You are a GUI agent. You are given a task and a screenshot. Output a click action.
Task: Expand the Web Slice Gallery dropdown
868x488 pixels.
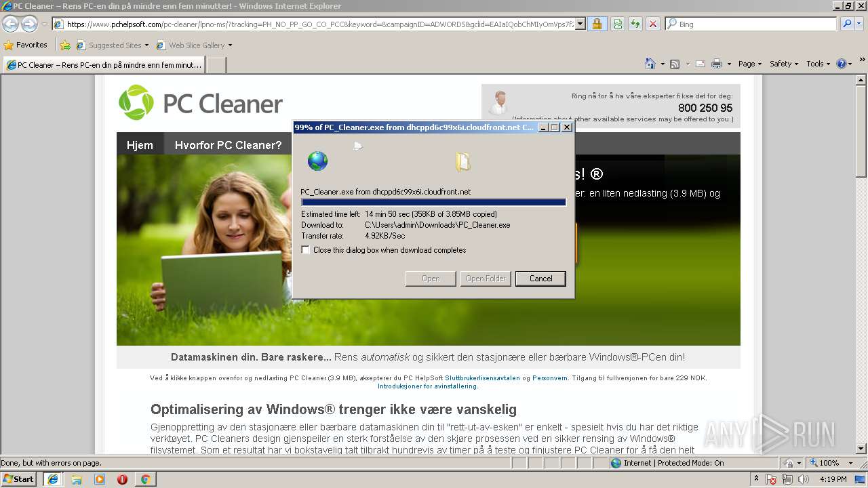230,45
